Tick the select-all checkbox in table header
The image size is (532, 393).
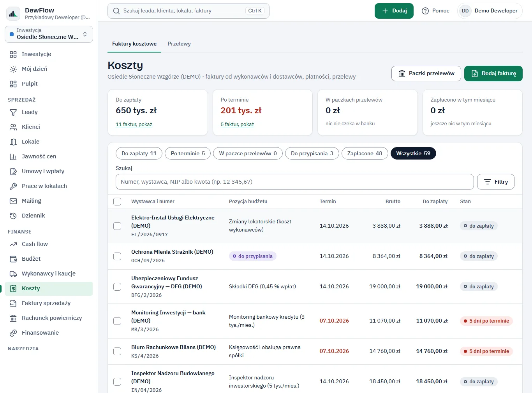click(x=117, y=202)
